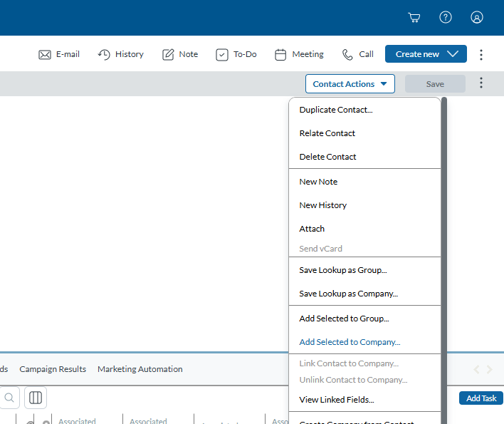Viewport: 504px width, 424px height.
Task: Click the Add Task button
Action: [x=481, y=398]
